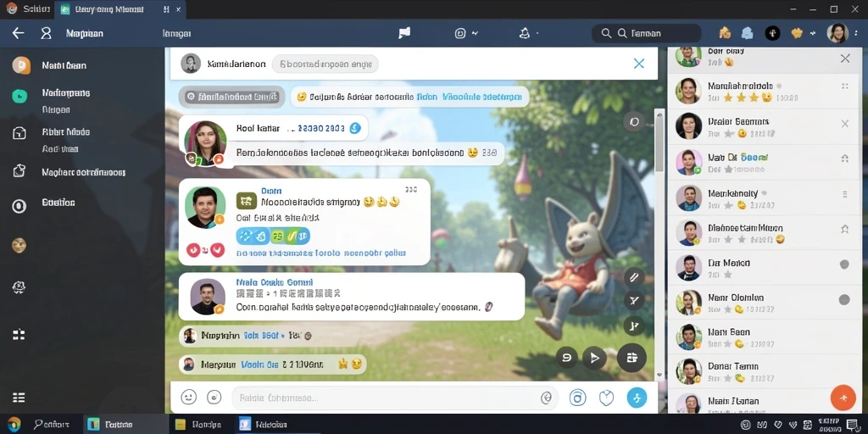Open the user avatar at top right
This screenshot has height=434, width=868.
click(837, 33)
